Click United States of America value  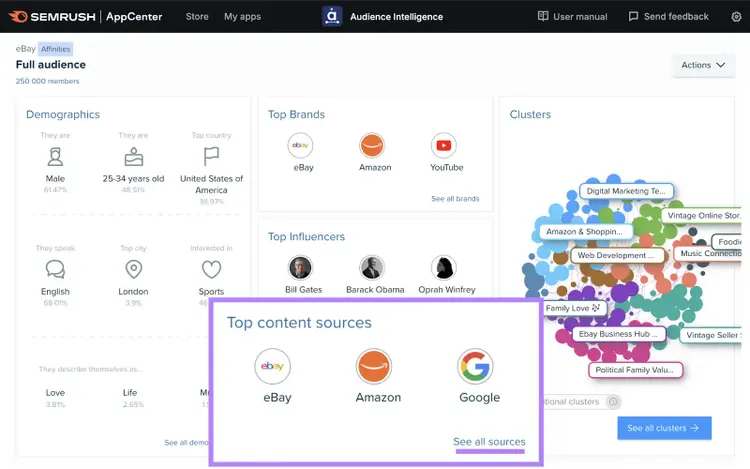(x=211, y=184)
